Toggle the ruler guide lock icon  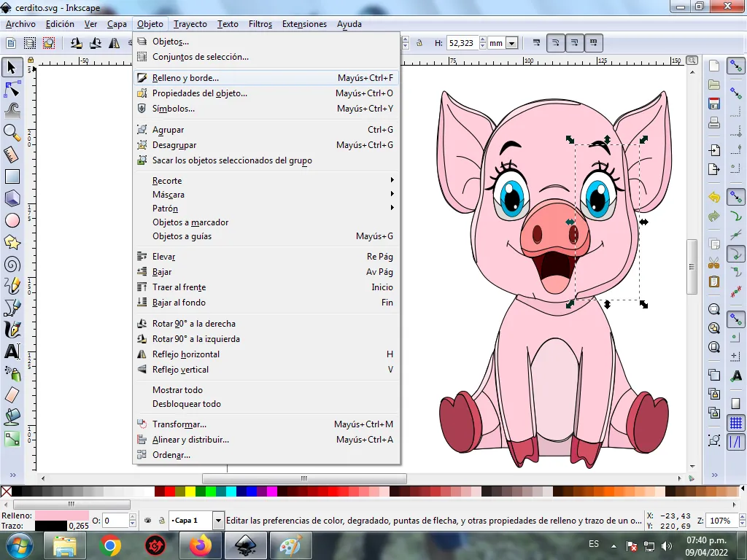pos(31,60)
